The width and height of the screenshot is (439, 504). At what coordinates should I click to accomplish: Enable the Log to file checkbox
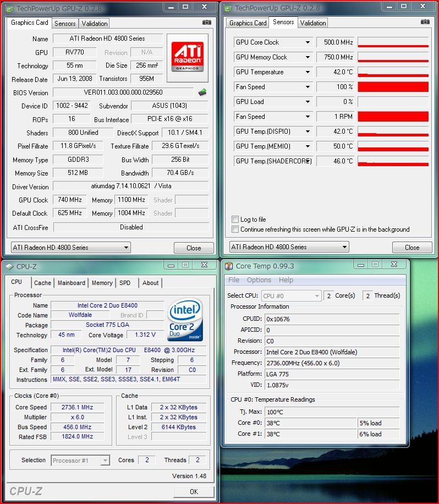pyautogui.click(x=235, y=219)
